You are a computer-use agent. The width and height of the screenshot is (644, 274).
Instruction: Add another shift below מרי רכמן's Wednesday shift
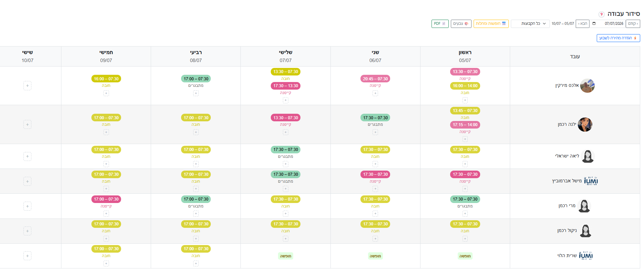196,214
